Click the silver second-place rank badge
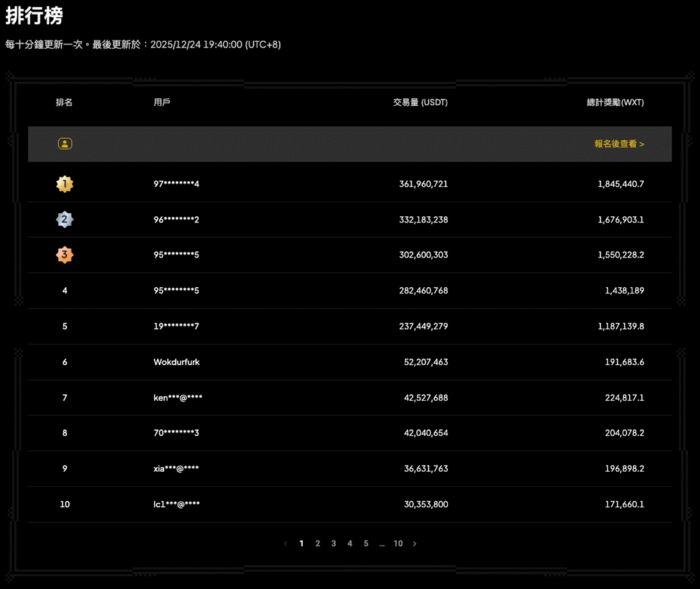The width and height of the screenshot is (700, 589). pyautogui.click(x=65, y=219)
